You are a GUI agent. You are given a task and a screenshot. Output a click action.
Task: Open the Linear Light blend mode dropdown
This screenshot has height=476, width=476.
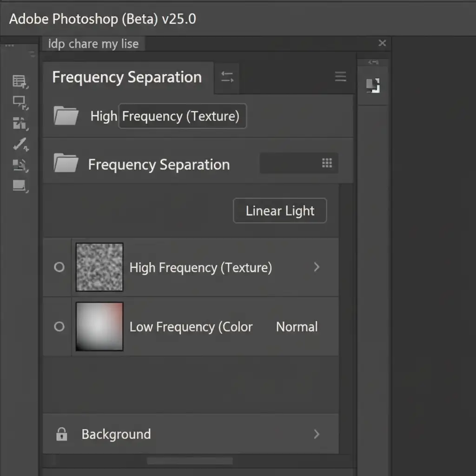click(x=280, y=211)
